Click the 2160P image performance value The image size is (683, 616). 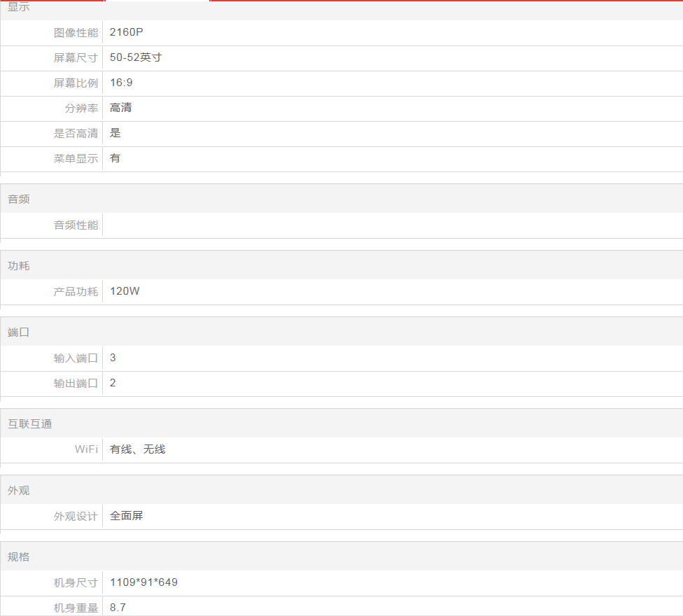[x=127, y=32]
